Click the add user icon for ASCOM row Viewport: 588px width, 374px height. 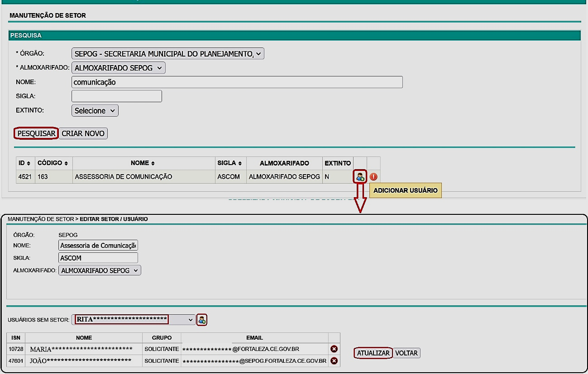point(360,177)
